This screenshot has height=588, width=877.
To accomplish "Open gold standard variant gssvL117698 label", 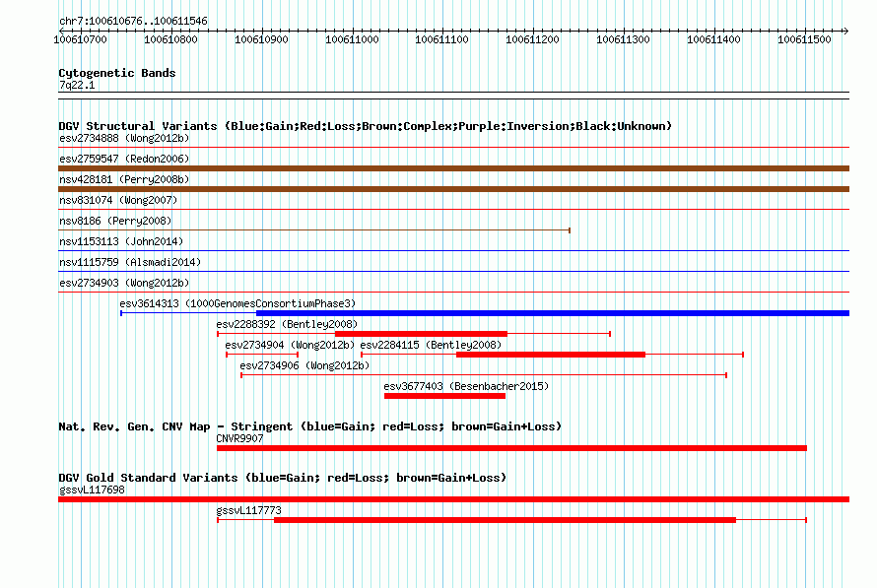I will 92,490.
